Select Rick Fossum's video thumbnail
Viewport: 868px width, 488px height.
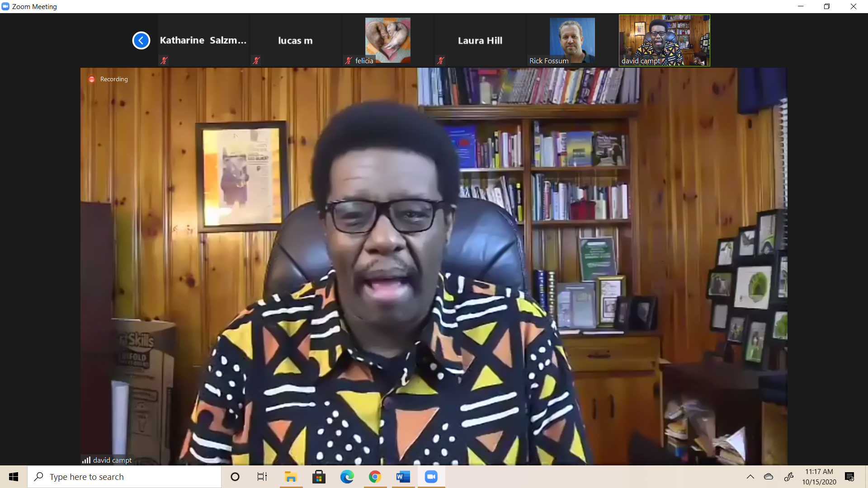tap(572, 40)
